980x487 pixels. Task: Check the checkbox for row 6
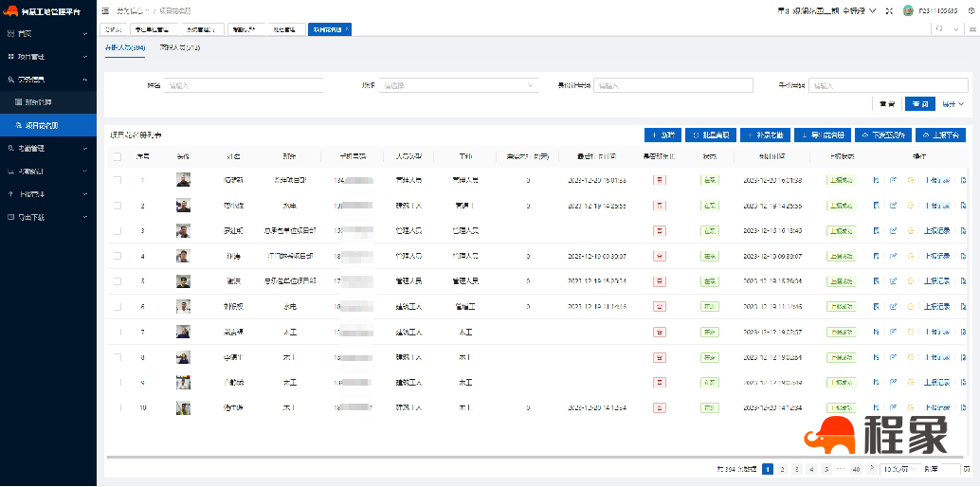click(x=117, y=306)
